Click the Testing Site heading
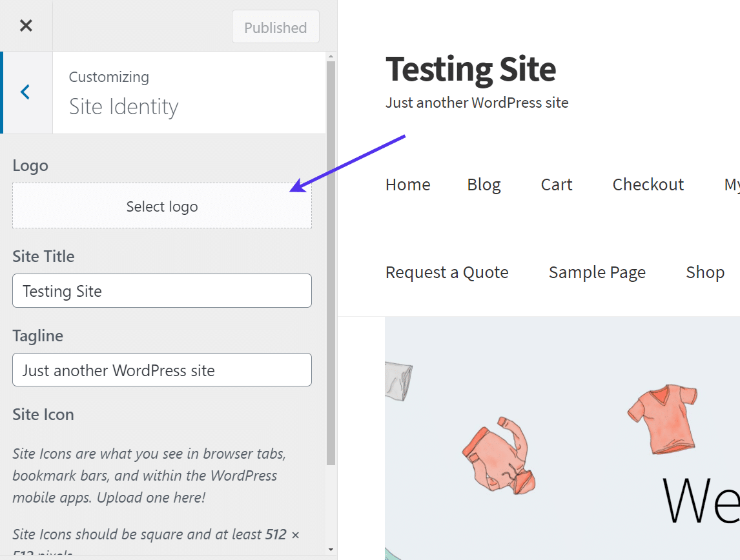The width and height of the screenshot is (740, 560). pos(471,69)
